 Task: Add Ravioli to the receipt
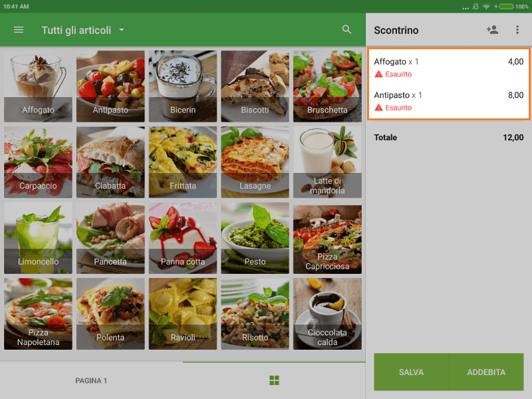[x=182, y=314]
